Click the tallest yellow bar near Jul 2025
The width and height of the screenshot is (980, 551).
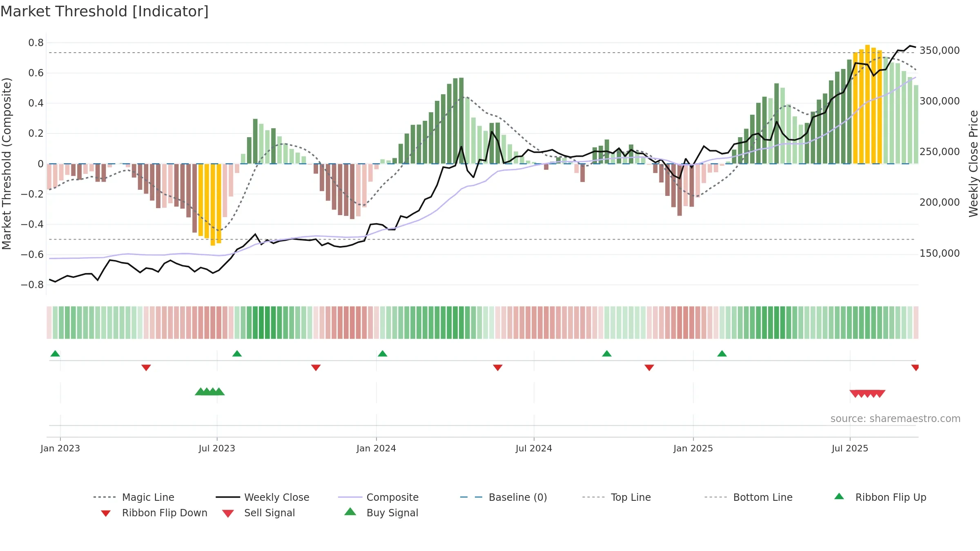(x=867, y=104)
